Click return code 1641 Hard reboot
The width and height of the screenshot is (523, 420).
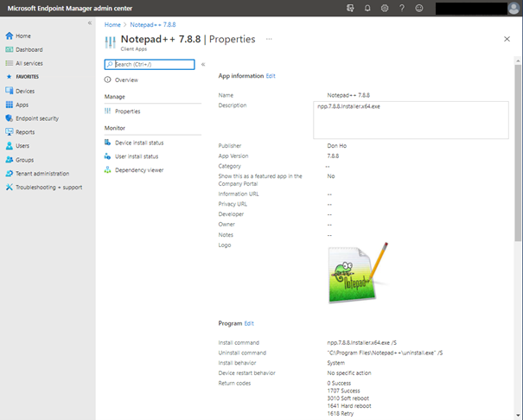point(349,406)
